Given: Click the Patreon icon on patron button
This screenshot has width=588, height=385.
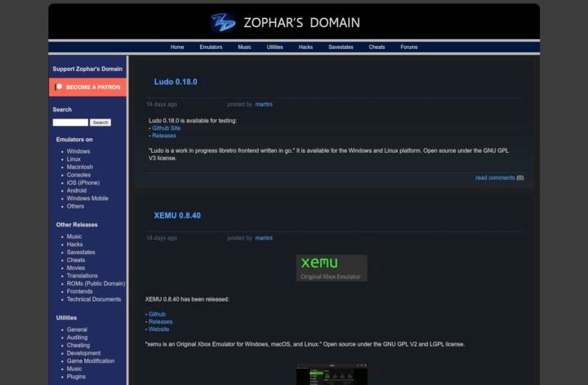Looking at the screenshot, I should click(x=59, y=87).
